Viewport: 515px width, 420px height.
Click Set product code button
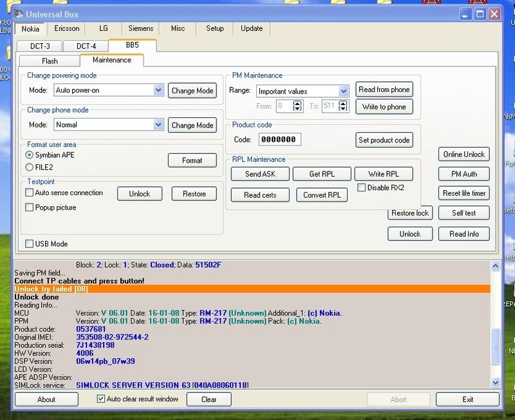[384, 140]
